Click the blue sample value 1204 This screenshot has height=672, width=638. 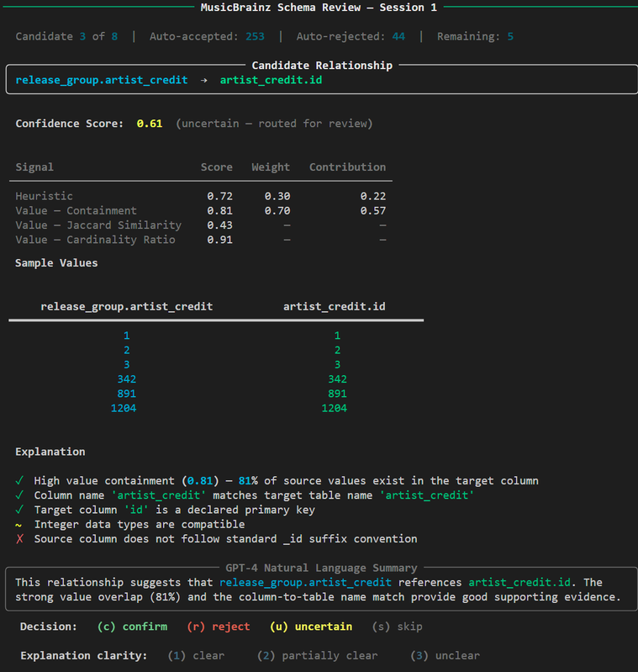tap(124, 409)
